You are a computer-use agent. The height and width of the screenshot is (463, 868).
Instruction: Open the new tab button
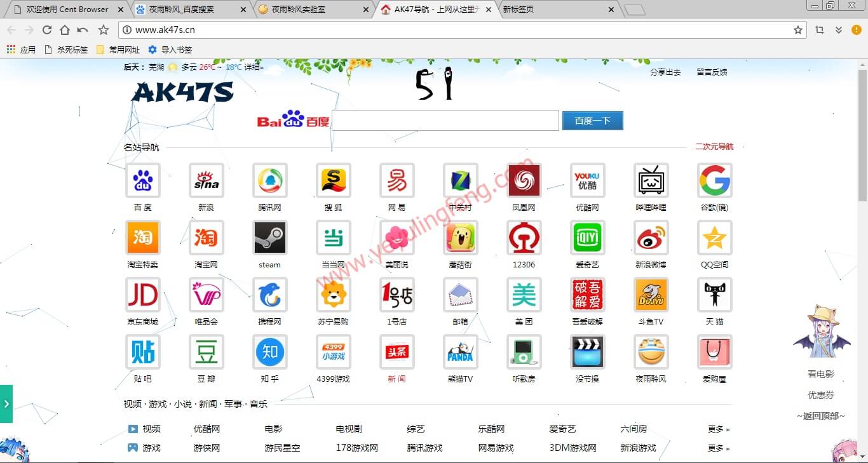pos(634,10)
